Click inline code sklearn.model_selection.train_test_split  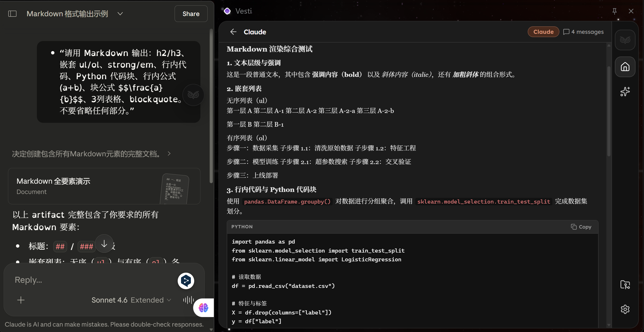point(484,201)
